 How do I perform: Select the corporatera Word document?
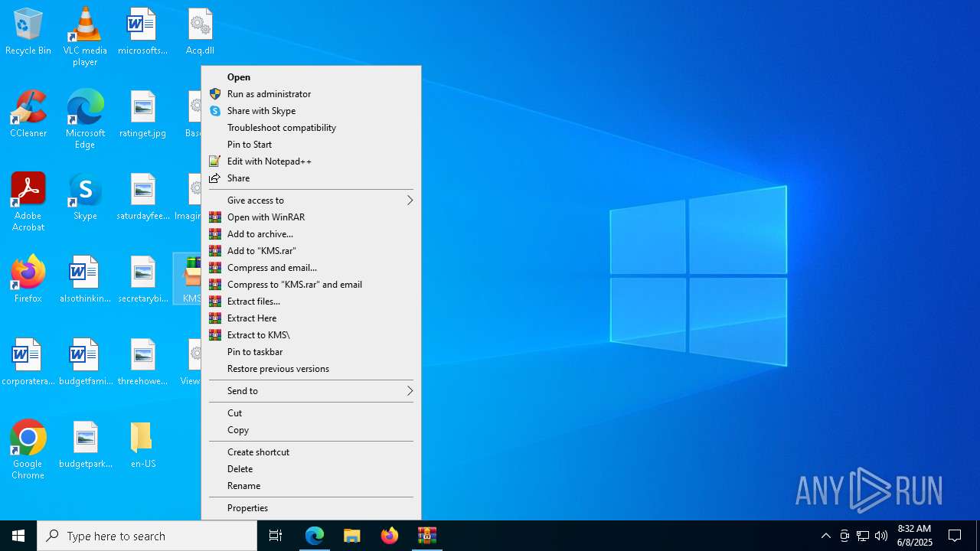pyautogui.click(x=28, y=363)
